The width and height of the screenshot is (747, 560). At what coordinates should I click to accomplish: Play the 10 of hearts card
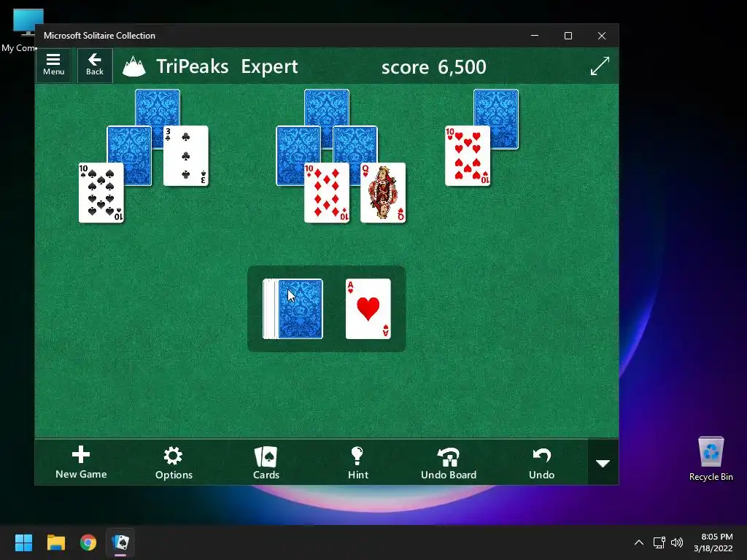click(468, 156)
